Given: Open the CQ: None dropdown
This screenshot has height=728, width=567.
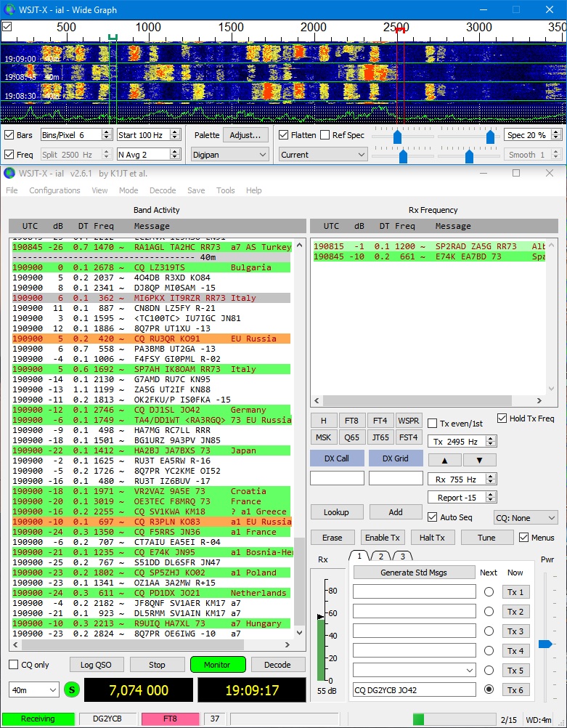Looking at the screenshot, I should point(526,518).
